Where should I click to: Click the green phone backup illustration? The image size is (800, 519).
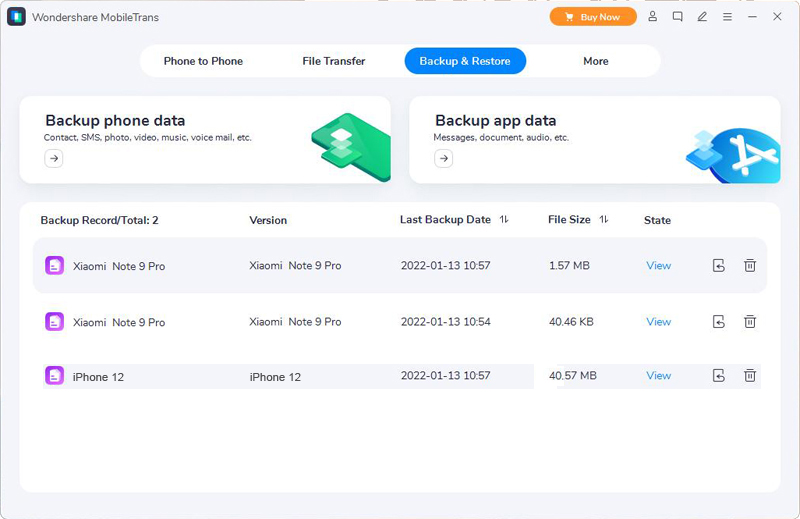click(x=351, y=147)
